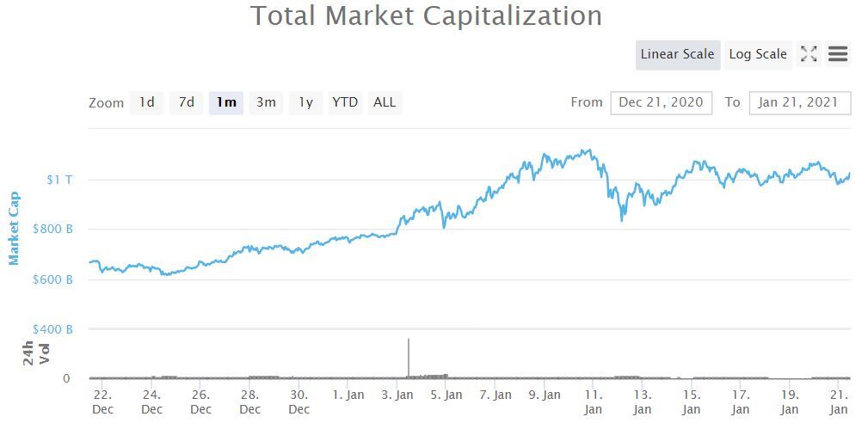Select the YTD zoom option

click(345, 102)
